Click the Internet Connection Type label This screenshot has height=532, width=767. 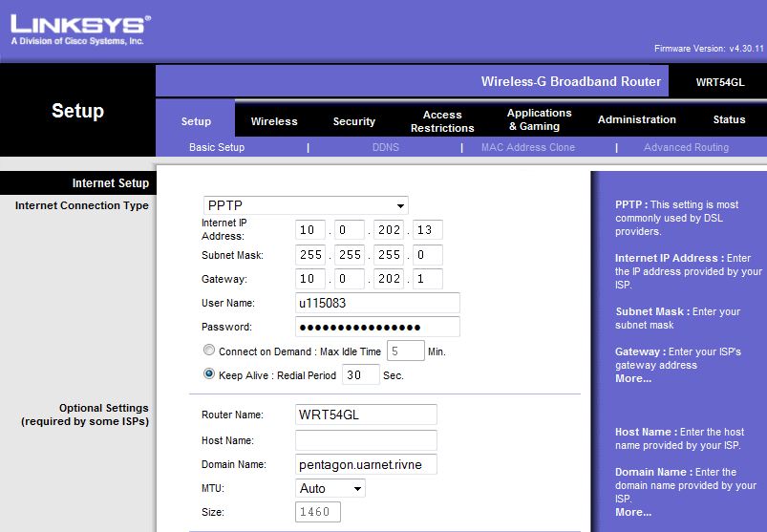pos(82,205)
